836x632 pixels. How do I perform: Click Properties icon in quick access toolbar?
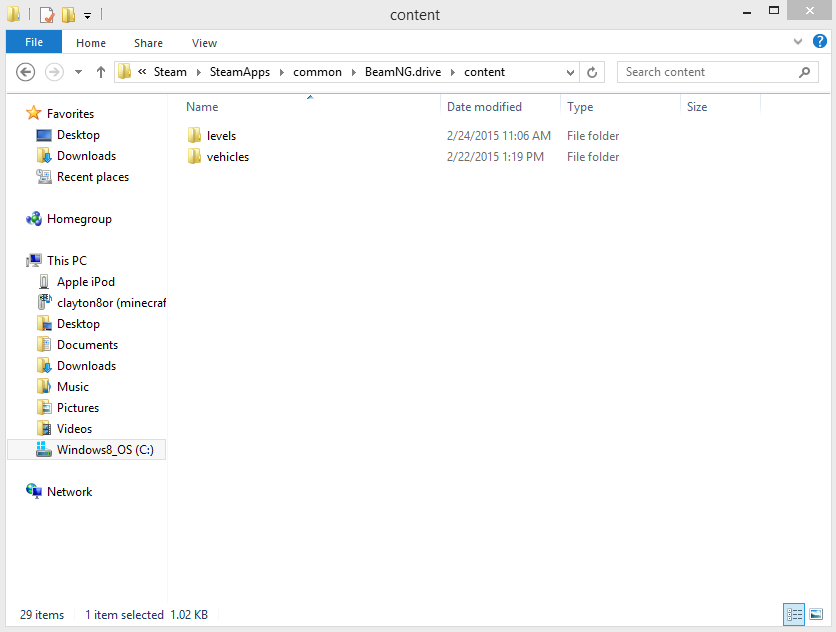(x=47, y=15)
